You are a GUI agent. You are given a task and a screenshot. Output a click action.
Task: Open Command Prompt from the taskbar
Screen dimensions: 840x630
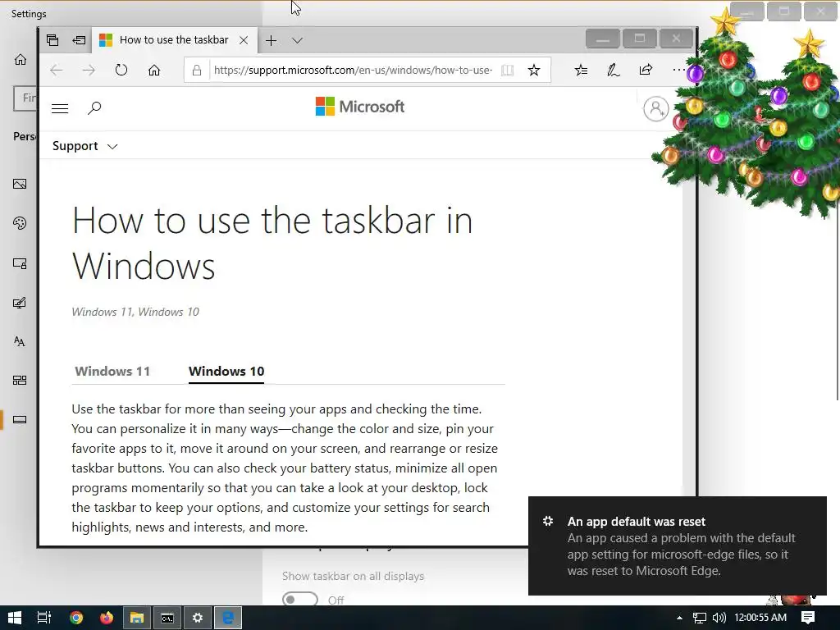[x=167, y=618]
